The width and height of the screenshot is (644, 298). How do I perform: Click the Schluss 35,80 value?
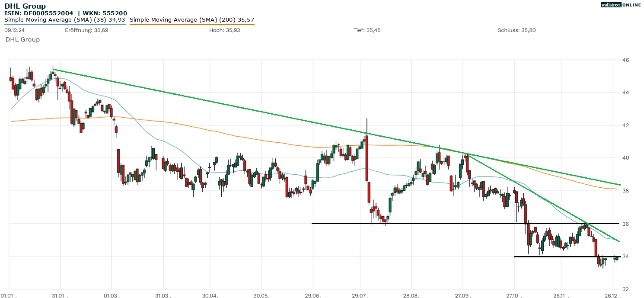tap(516, 30)
